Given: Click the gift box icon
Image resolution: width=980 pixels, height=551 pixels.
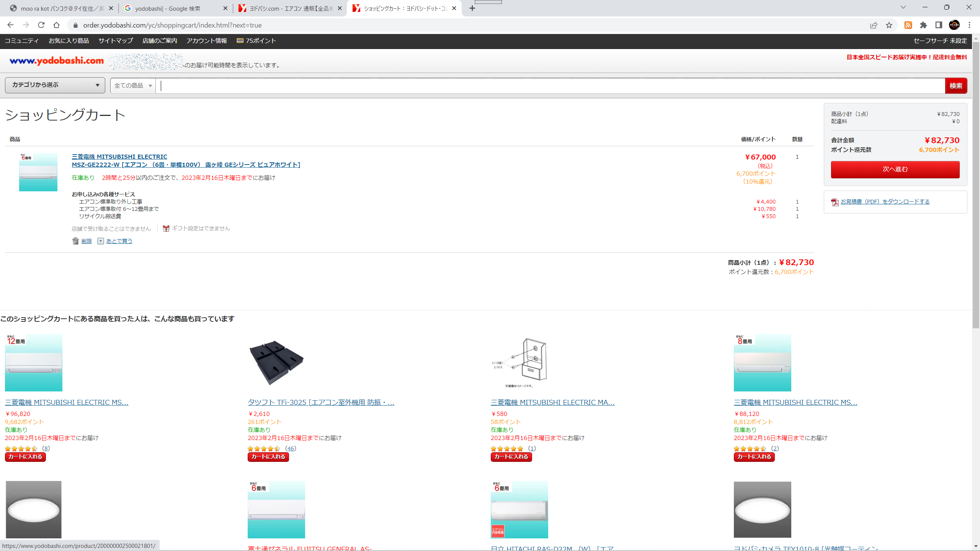Looking at the screenshot, I should [x=166, y=228].
